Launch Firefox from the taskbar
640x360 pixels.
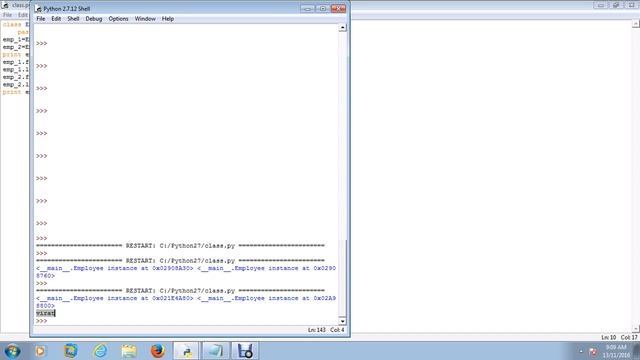point(158,351)
